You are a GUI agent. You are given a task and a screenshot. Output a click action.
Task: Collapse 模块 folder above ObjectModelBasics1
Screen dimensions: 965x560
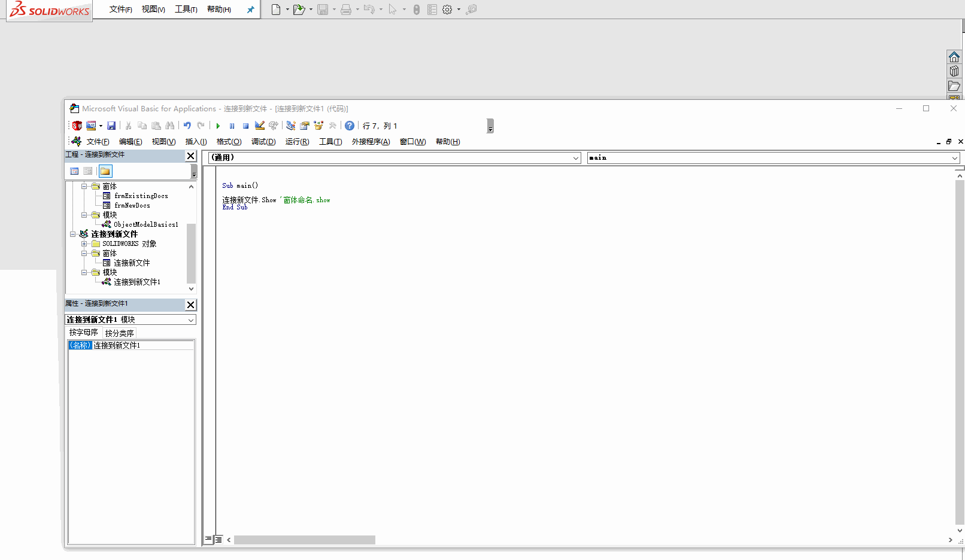click(84, 215)
